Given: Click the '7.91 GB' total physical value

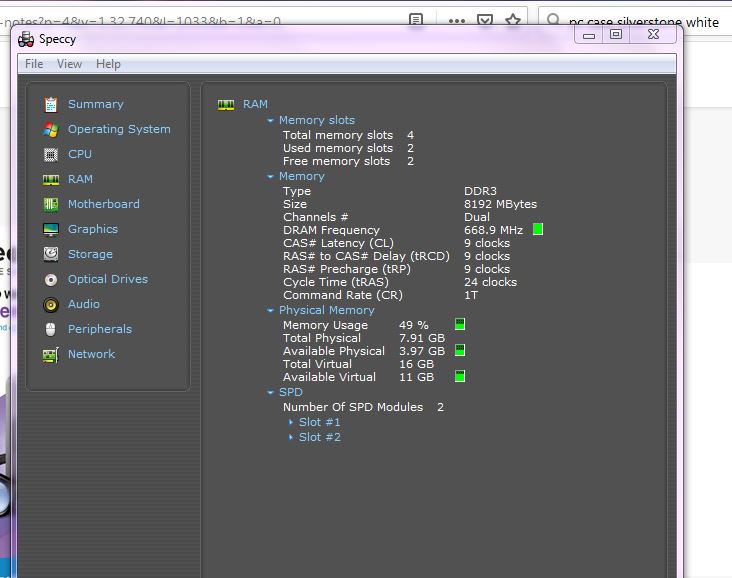Looking at the screenshot, I should (x=422, y=338).
